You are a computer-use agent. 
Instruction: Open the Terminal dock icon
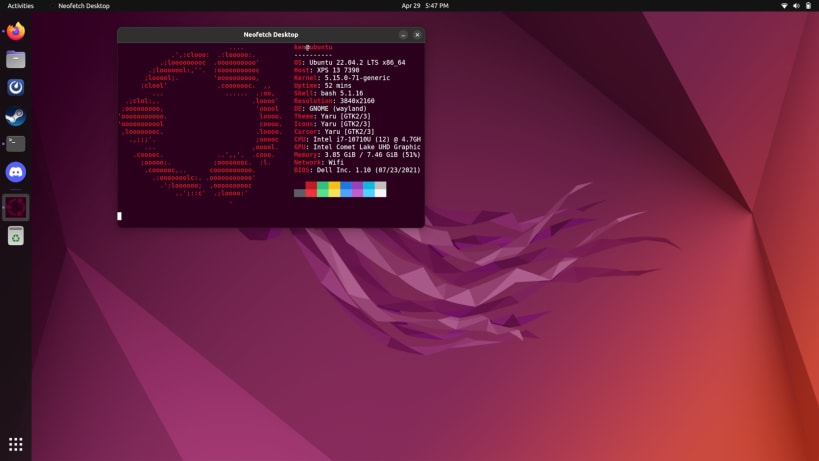(x=16, y=144)
